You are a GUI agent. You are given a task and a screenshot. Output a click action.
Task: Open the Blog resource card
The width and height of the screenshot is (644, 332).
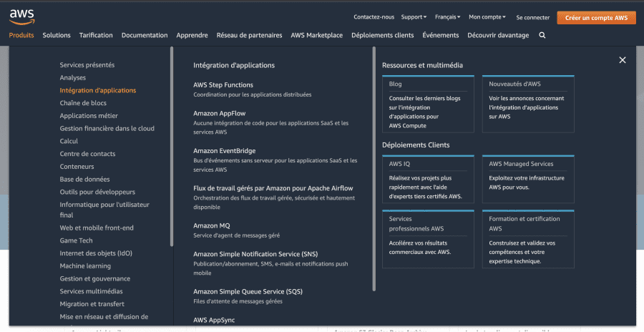(x=428, y=104)
